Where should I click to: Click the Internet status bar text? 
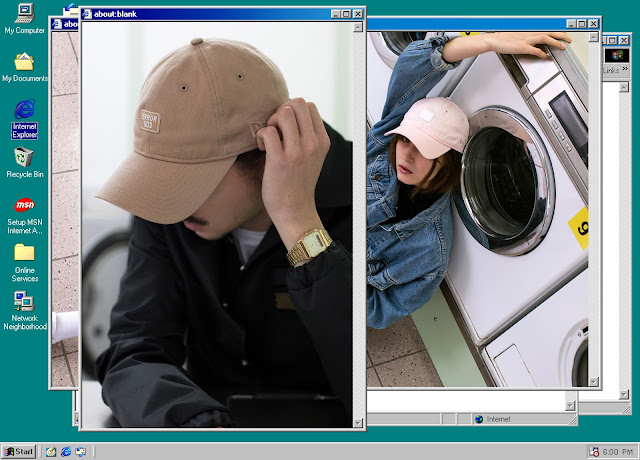(498, 419)
